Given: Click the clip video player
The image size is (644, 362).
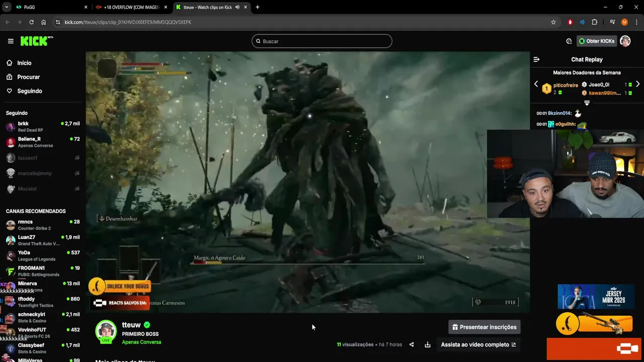Looking at the screenshot, I should click(x=307, y=182).
